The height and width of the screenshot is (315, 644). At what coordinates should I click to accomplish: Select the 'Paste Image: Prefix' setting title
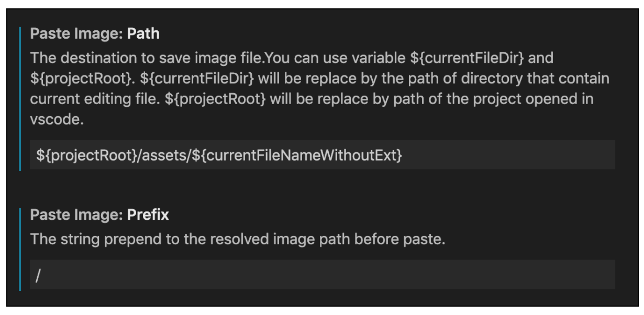99,214
